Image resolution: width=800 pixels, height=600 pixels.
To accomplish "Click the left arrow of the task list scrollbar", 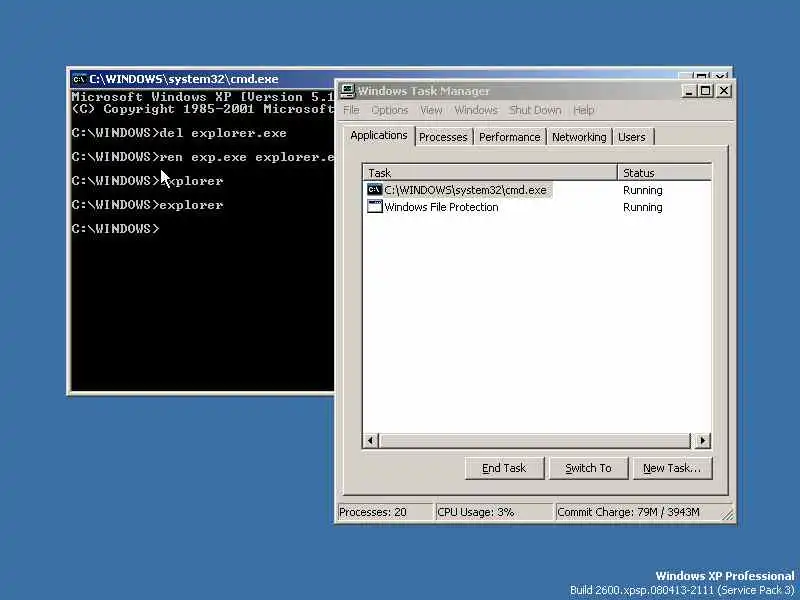I will coord(371,440).
